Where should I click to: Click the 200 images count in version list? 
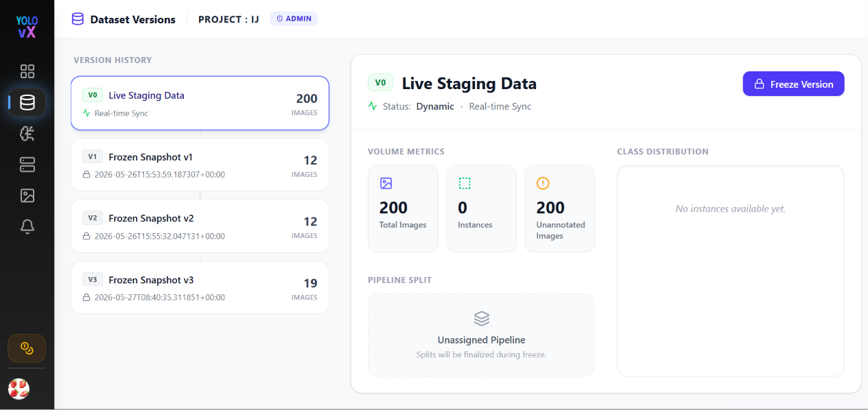pos(307,99)
